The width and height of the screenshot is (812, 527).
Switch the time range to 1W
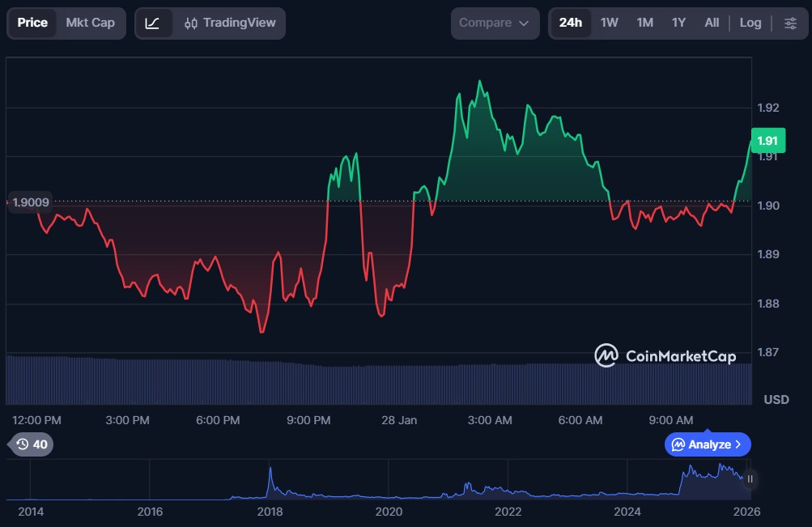coord(609,23)
